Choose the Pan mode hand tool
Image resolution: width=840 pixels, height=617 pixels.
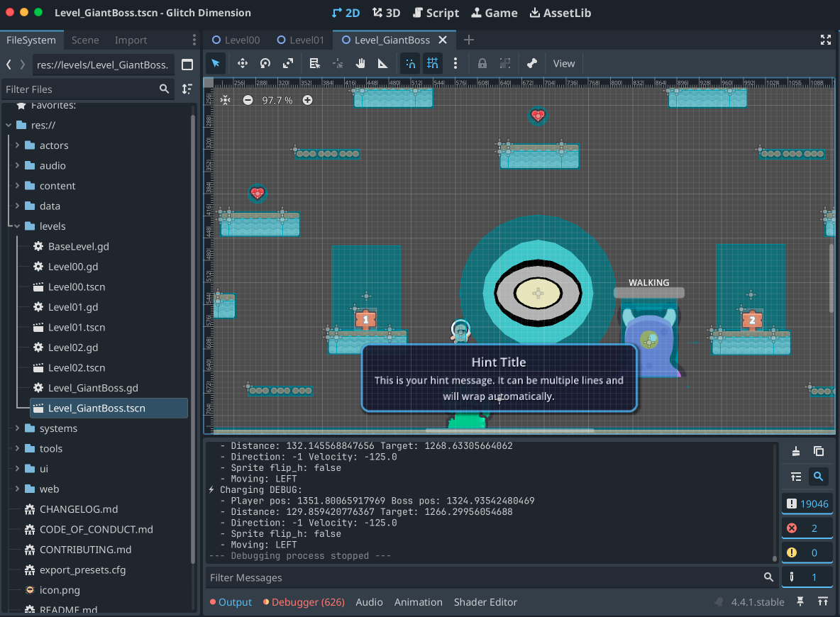(360, 63)
